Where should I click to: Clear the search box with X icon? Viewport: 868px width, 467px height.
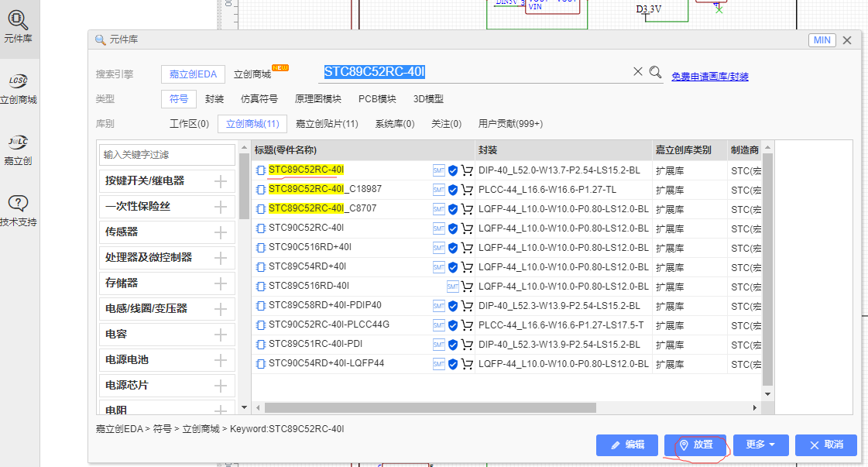(x=638, y=71)
